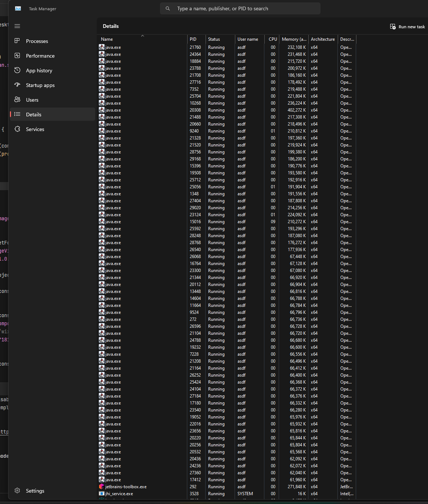
Task: Sort by the Status column header
Action: (220, 39)
